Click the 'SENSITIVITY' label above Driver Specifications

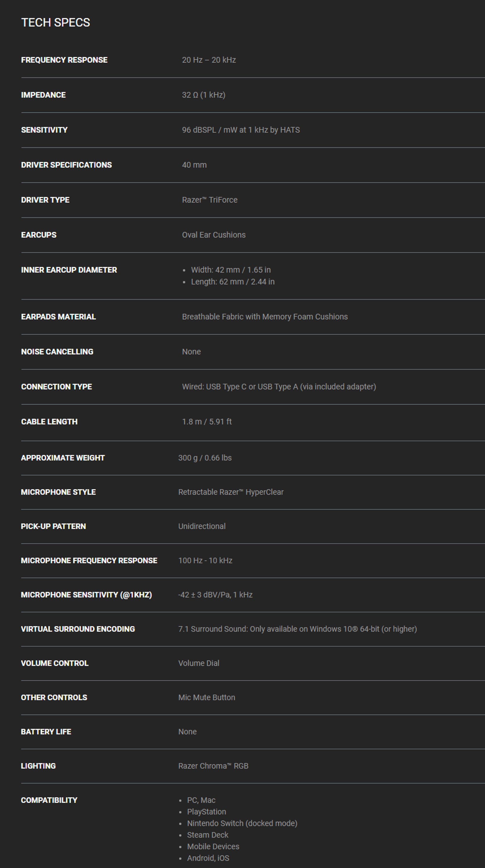45,130
